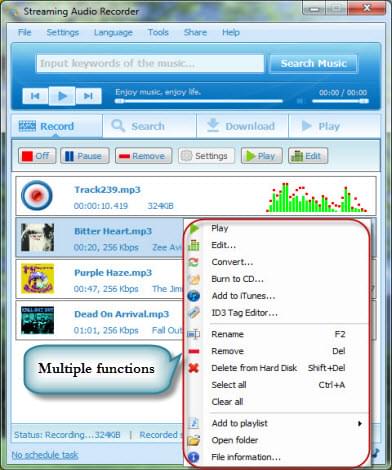Image resolution: width=392 pixels, height=470 pixels.
Task: Pause the current recording
Action: 85,156
